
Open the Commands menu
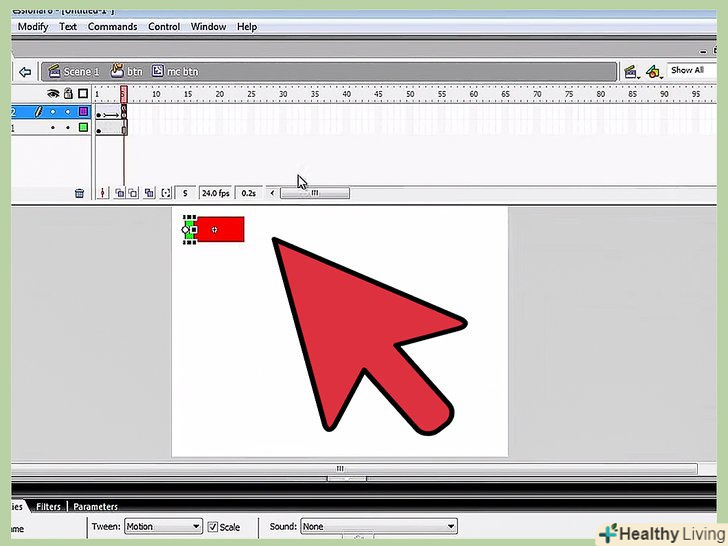point(112,26)
